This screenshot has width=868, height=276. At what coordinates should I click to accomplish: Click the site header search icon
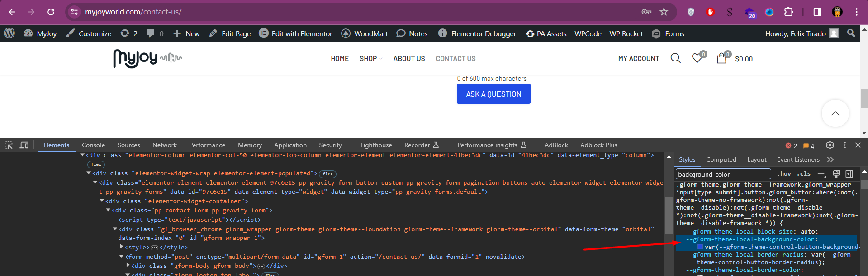click(675, 58)
